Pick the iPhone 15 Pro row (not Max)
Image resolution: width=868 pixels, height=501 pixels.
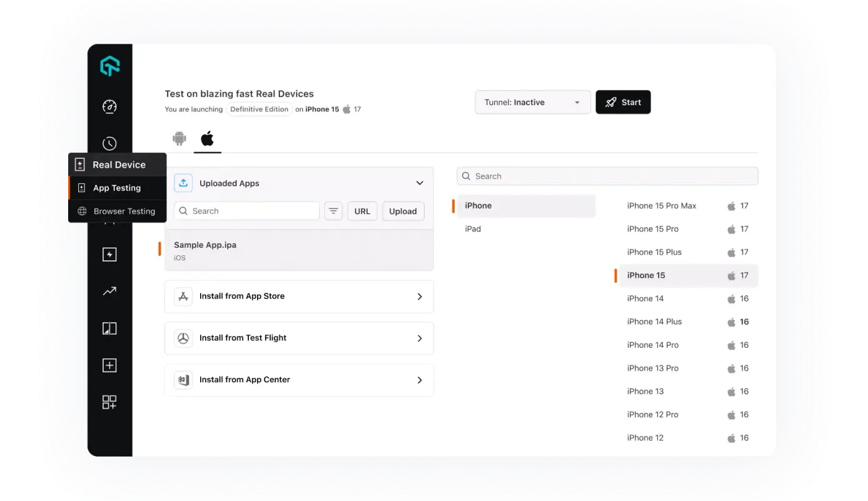click(689, 229)
